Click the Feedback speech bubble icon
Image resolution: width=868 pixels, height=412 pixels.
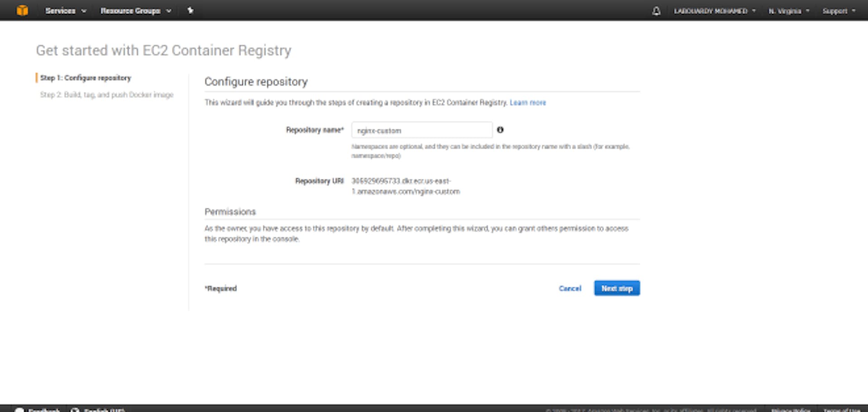[x=19, y=410]
